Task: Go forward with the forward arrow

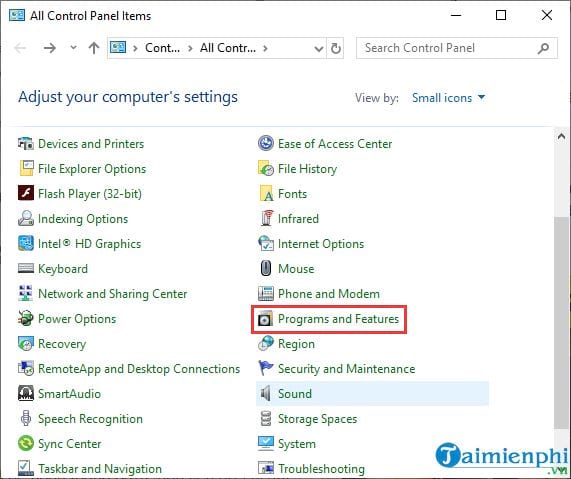Action: click(x=50, y=48)
